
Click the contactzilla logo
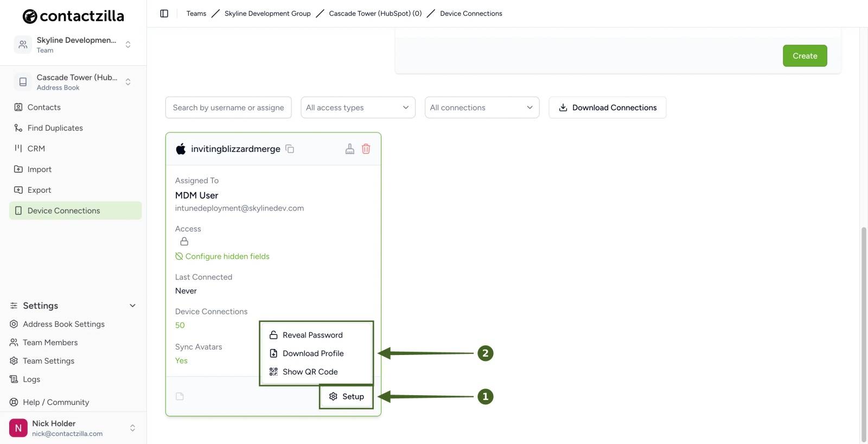(x=73, y=16)
